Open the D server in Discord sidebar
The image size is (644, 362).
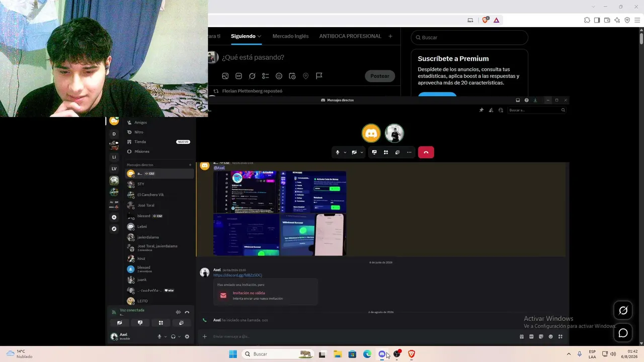(114, 134)
